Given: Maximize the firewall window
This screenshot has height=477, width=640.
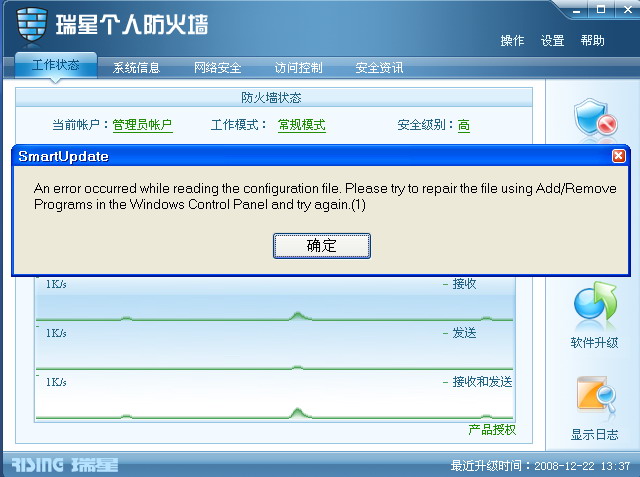Looking at the screenshot, I should [601, 9].
